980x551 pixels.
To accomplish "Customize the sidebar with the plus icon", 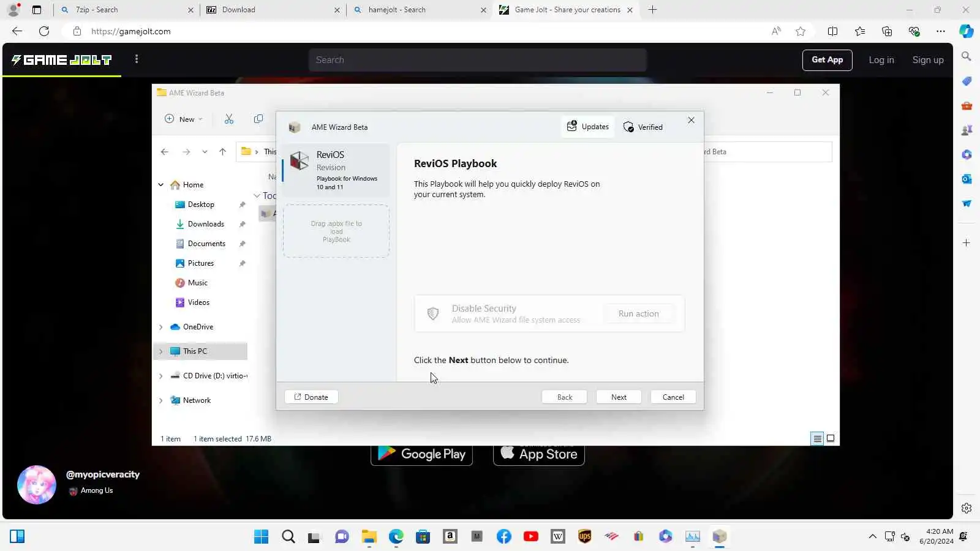I will tap(967, 243).
